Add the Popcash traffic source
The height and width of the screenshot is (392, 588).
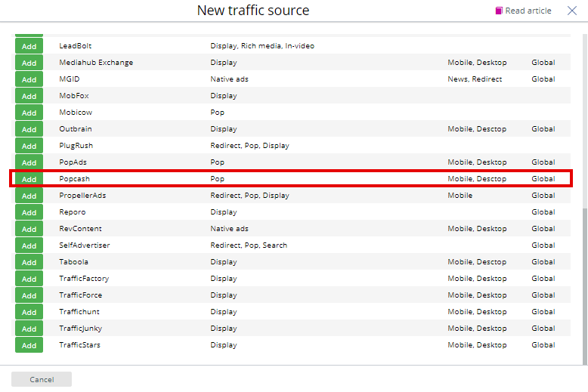point(29,179)
